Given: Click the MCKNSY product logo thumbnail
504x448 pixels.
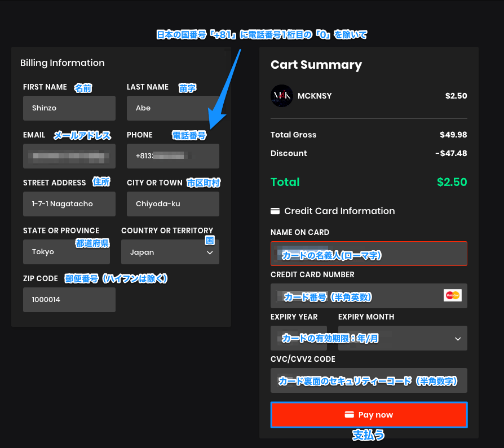Looking at the screenshot, I should (281, 96).
